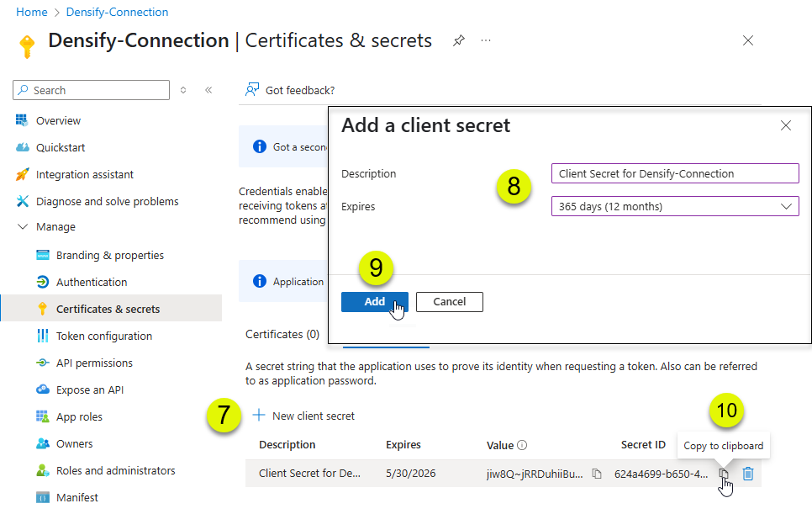
Task: Go to Branding & properties
Action: coord(110,256)
